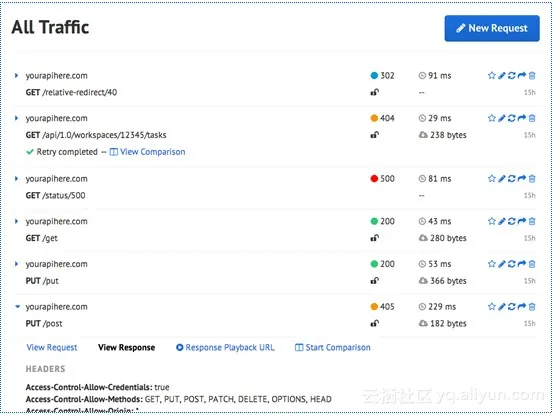
Task: Click the 302 status indicator
Action: [382, 75]
